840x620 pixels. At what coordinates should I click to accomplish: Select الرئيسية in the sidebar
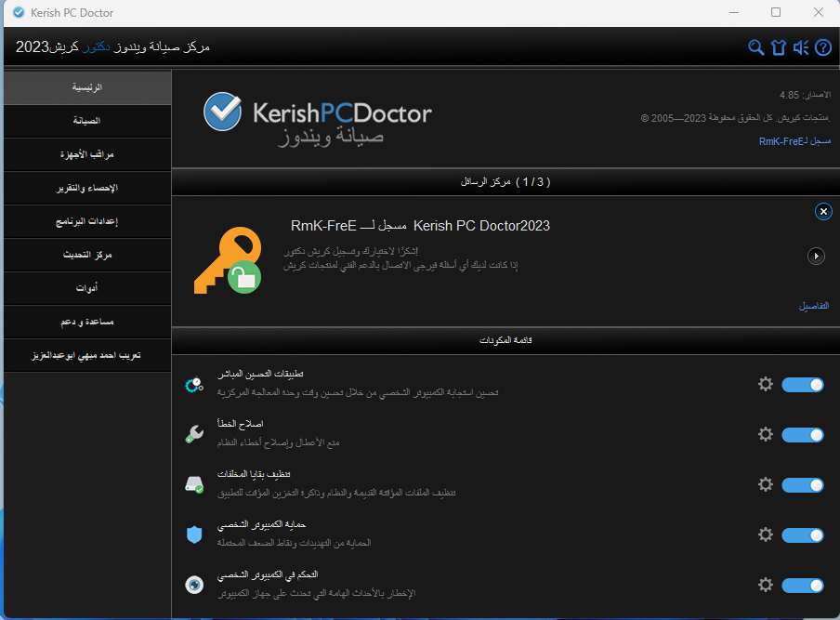(x=87, y=87)
